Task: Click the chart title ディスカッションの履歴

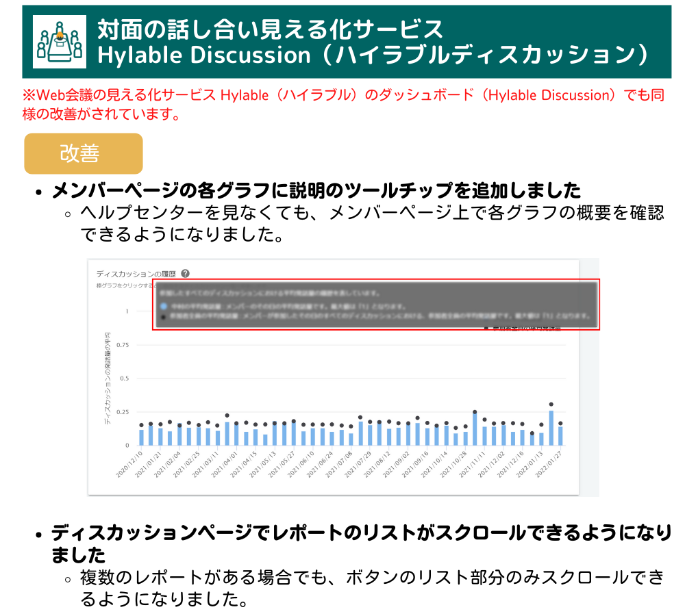Action: tap(136, 274)
